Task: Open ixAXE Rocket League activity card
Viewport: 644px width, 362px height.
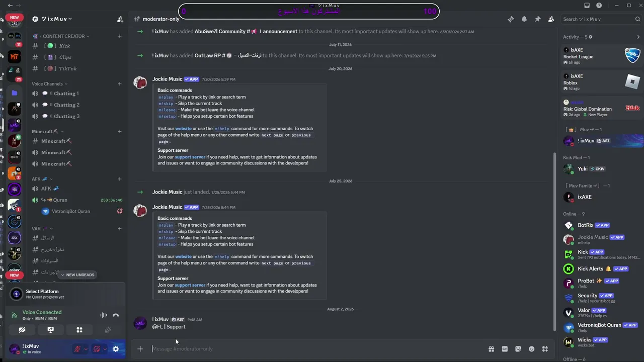Action: pyautogui.click(x=601, y=56)
